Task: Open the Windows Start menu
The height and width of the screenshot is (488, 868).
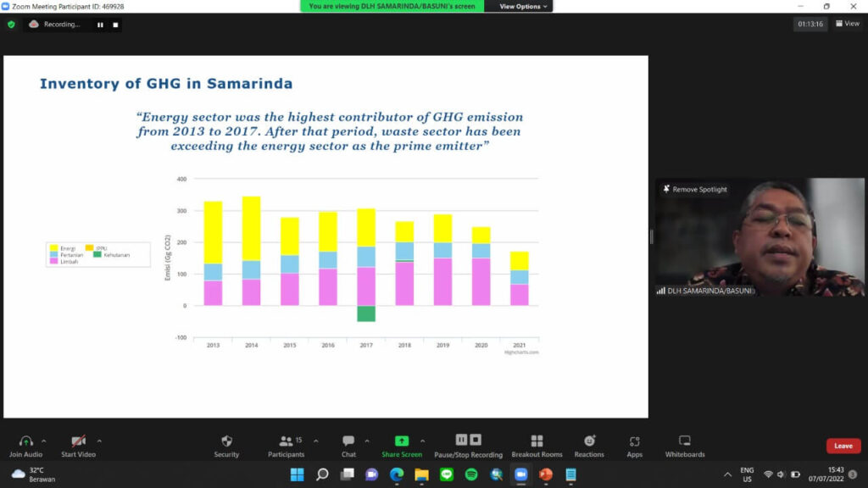Action: pyautogui.click(x=298, y=474)
